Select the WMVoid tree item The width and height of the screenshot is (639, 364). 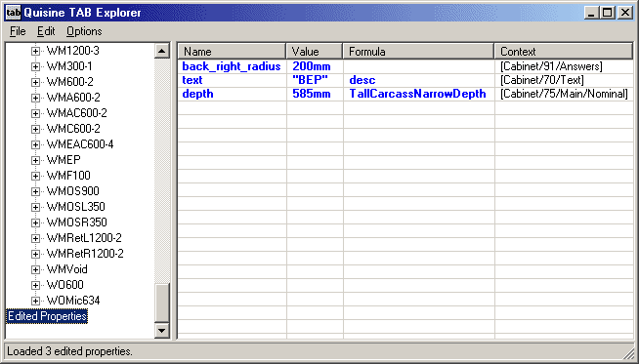tap(66, 269)
